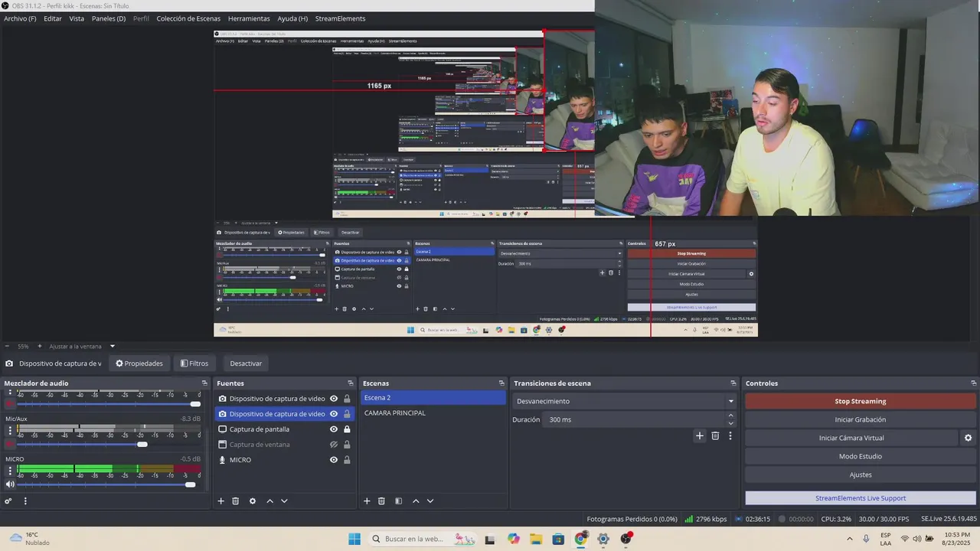The height and width of the screenshot is (551, 980).
Task: Unmute the Mic/Aux channel
Action: pos(10,444)
